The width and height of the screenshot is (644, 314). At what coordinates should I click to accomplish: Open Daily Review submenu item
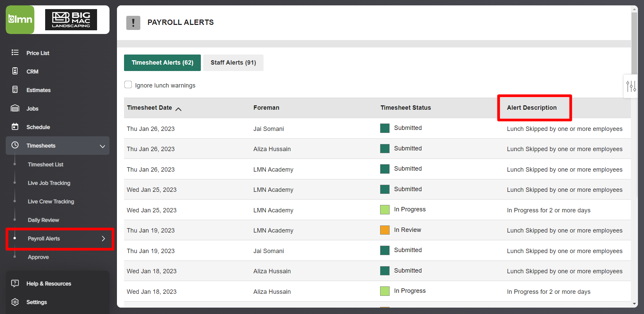coord(43,220)
